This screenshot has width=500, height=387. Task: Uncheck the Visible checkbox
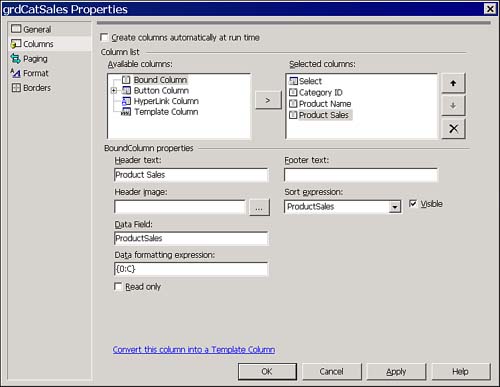point(413,203)
